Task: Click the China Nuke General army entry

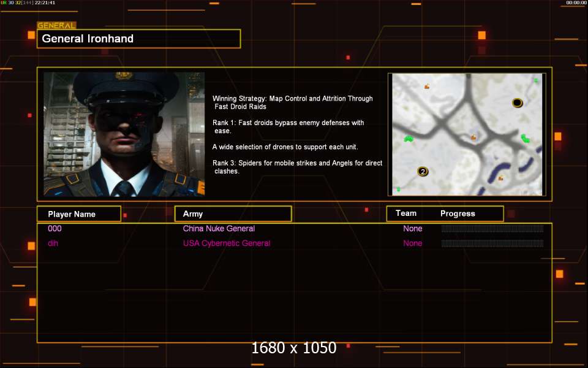Action: [219, 229]
